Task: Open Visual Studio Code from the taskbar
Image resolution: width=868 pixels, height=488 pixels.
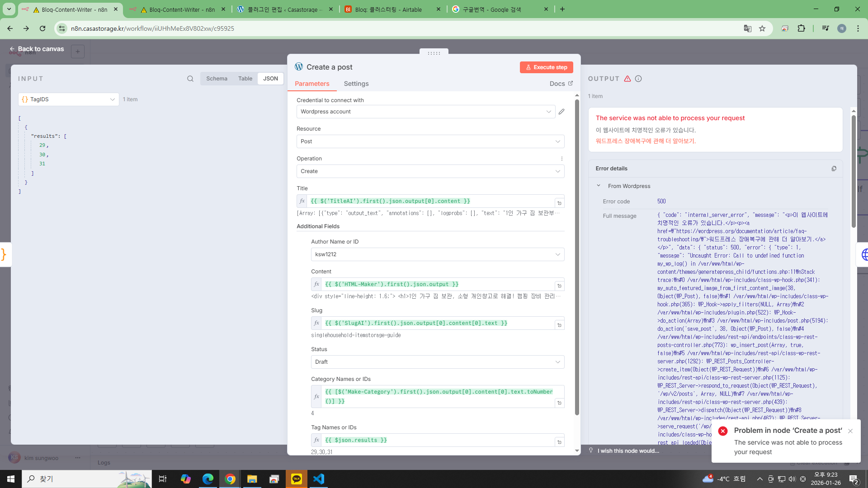Action: tap(319, 479)
